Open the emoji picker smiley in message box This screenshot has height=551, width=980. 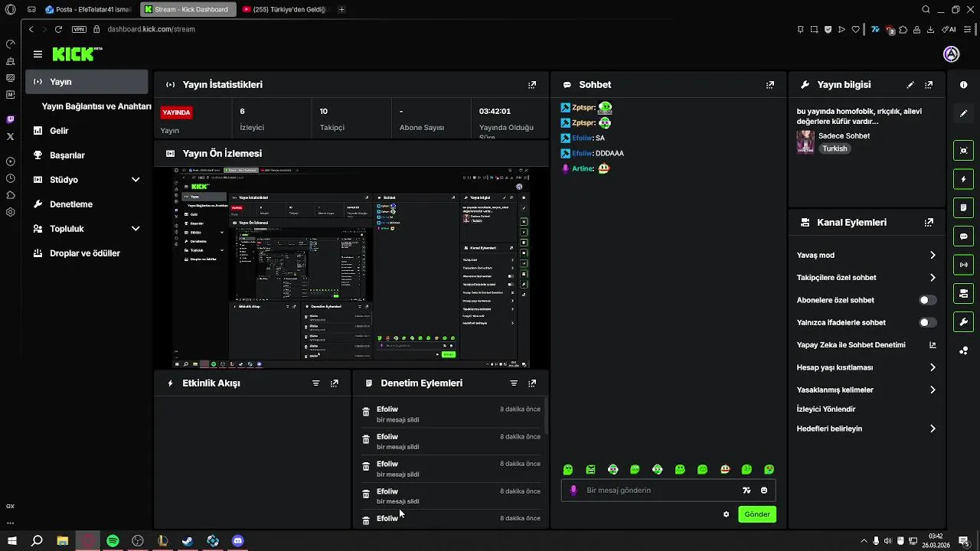[764, 491]
